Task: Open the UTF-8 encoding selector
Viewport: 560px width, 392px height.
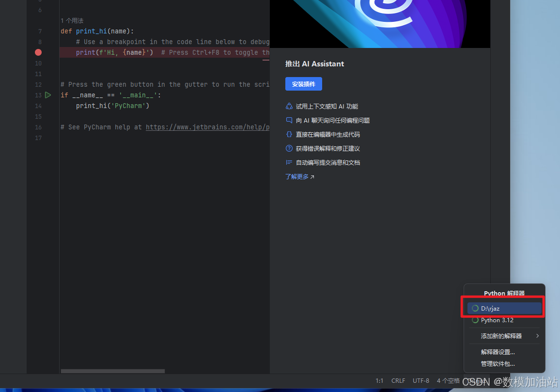Action: (420, 381)
